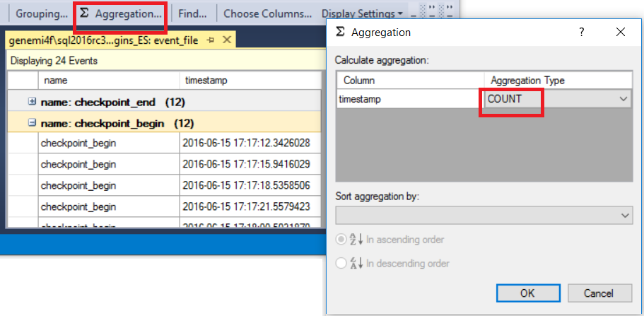Screen dimensions: 644x316
Task: Select timestamp cell 17:17:18.5358506
Action: point(250,185)
